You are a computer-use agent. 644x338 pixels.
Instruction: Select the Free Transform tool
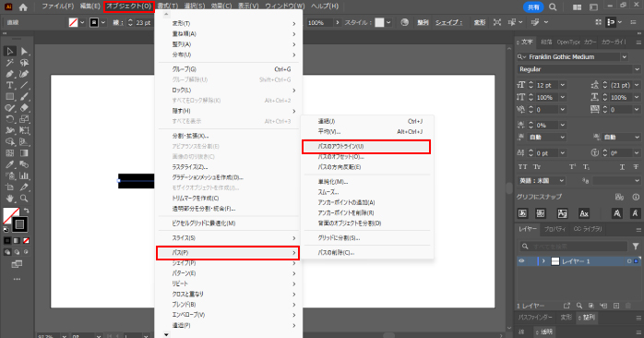24,131
